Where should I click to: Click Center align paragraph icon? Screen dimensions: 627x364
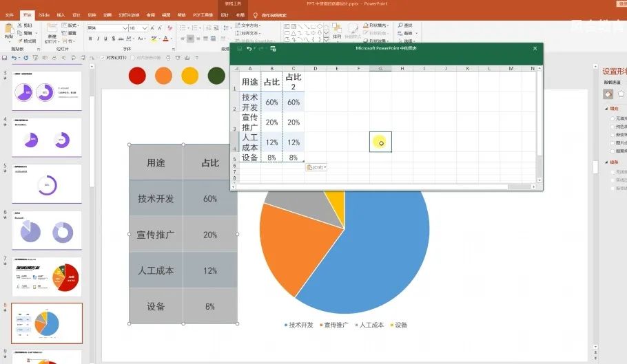[x=190, y=39]
